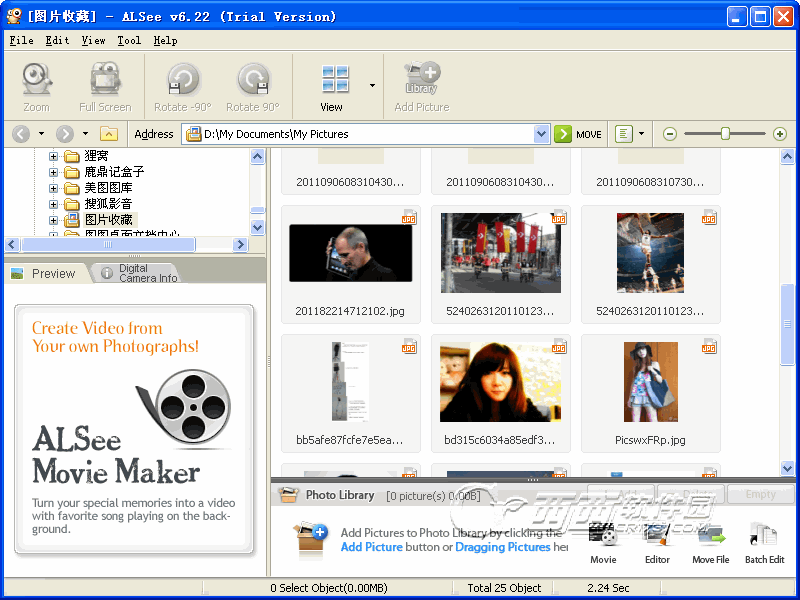Click the Batch Edit icon
The height and width of the screenshot is (600, 800).
point(764,536)
